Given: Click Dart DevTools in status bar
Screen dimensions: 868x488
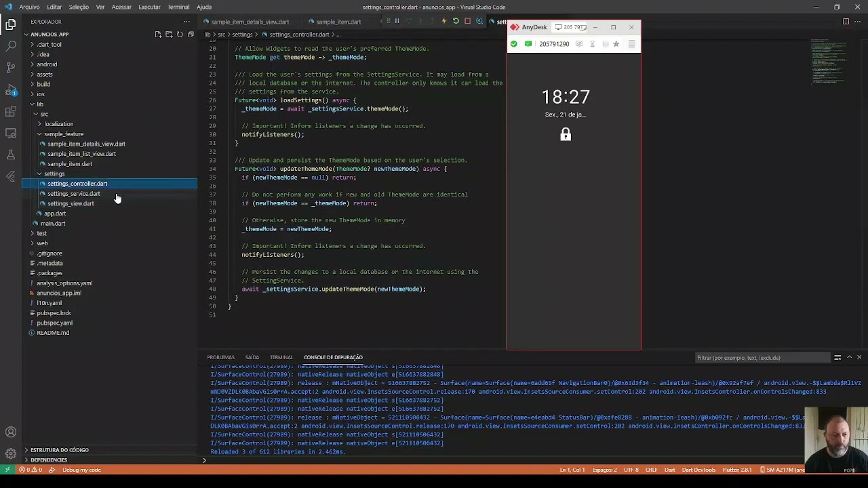Looking at the screenshot, I should click(x=698, y=470).
